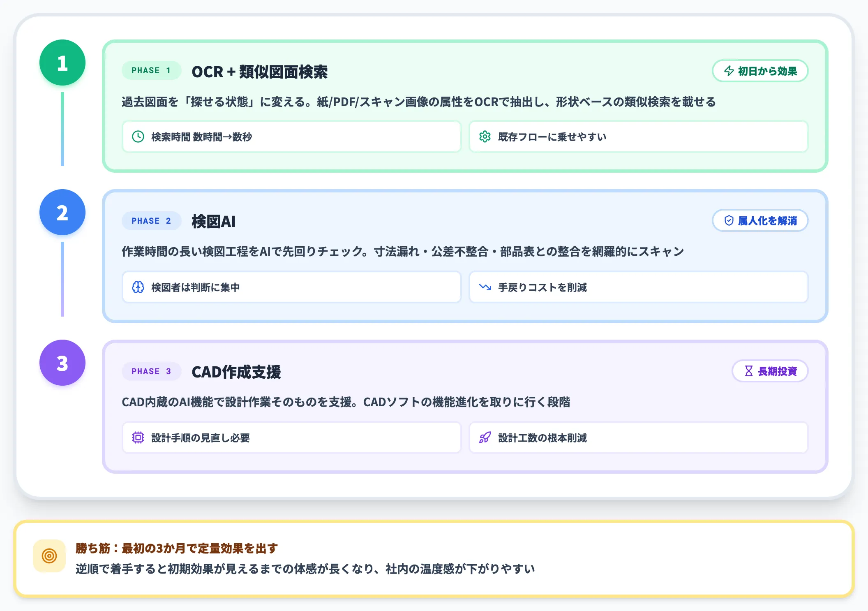Select the 検索時間 数時間→数秒 card
Screen dimensions: 868x611
click(292, 137)
